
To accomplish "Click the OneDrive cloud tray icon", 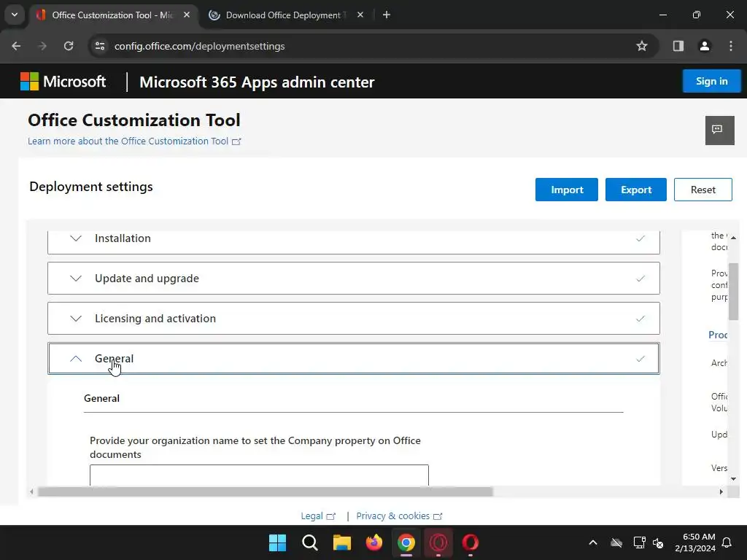I will point(616,542).
